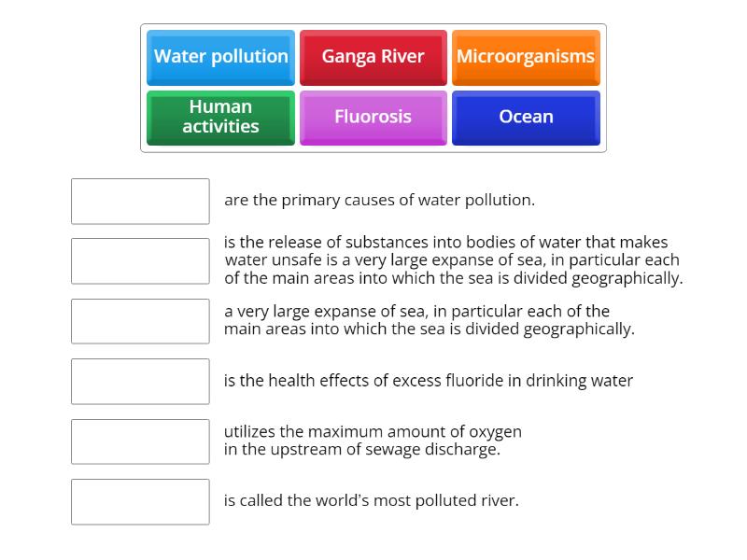Click the blank slot beside 'primary causes of water pollution'
Viewport: 747px width, 560px height.
[x=140, y=201]
